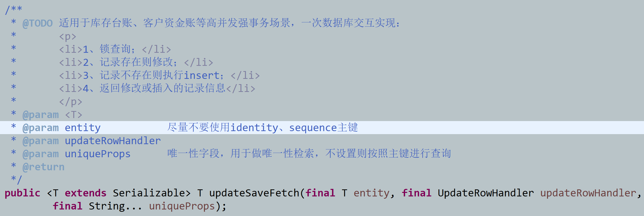644x216 pixels.
Task: Click the 'extends' keyword in the signature
Action: (86, 193)
